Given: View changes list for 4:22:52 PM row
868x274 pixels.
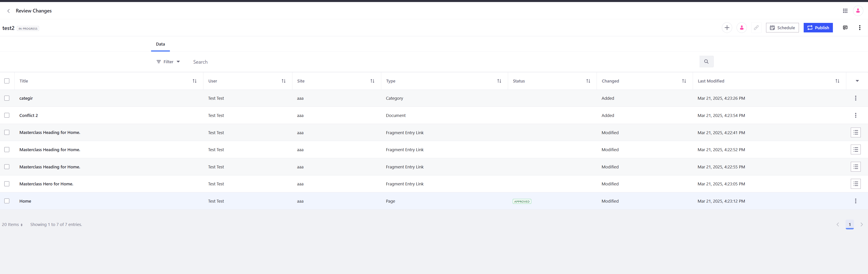Looking at the screenshot, I should (x=856, y=150).
